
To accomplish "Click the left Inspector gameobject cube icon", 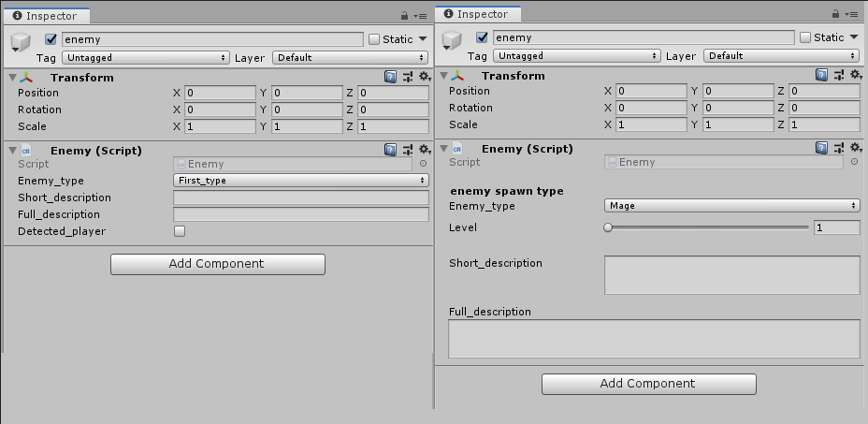I will [x=21, y=41].
